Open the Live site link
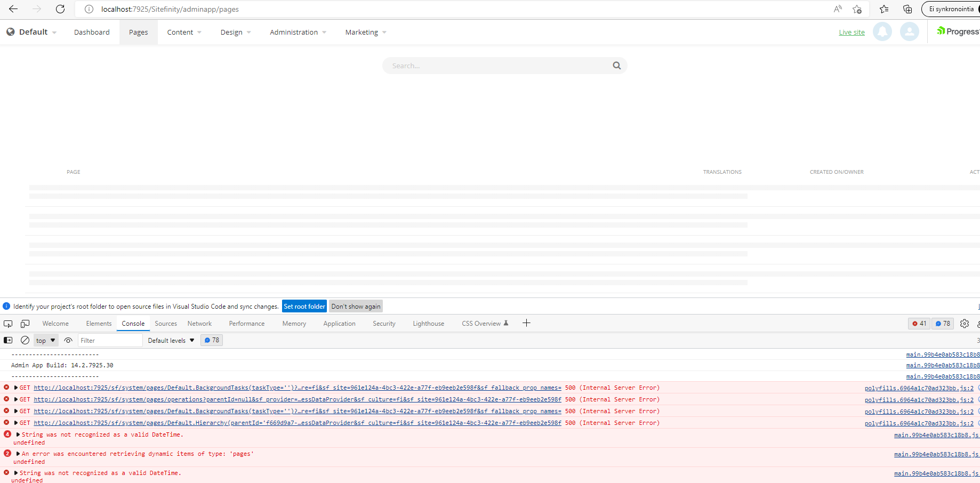 pos(852,33)
